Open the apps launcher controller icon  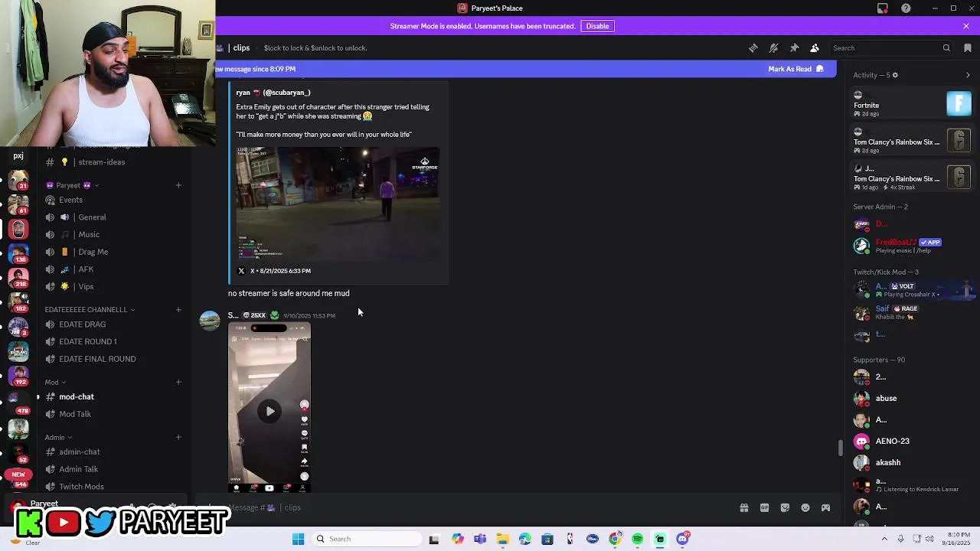tap(825, 507)
